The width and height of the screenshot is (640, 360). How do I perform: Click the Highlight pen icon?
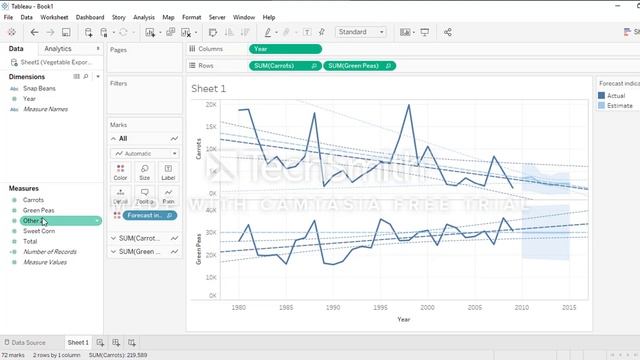pos(268,32)
